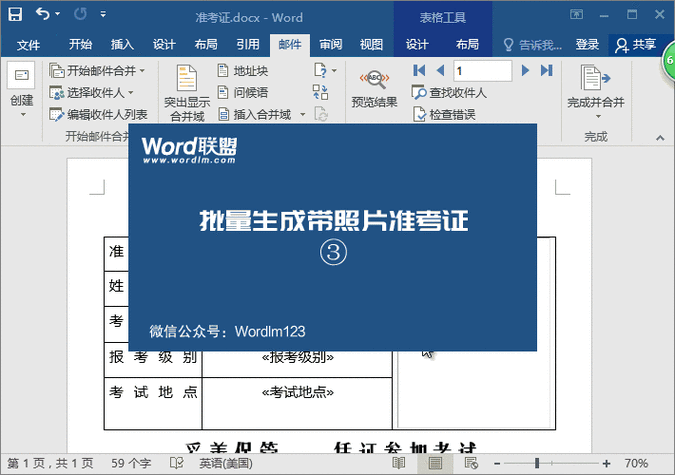Open the 文件 menu
Screen dimensions: 675x475
click(x=28, y=45)
